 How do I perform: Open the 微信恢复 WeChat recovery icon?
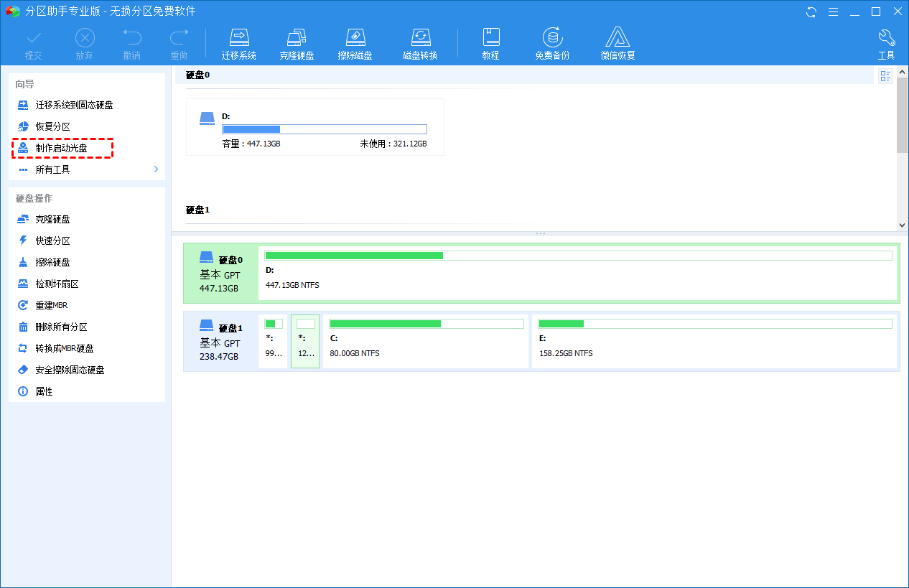pos(617,45)
